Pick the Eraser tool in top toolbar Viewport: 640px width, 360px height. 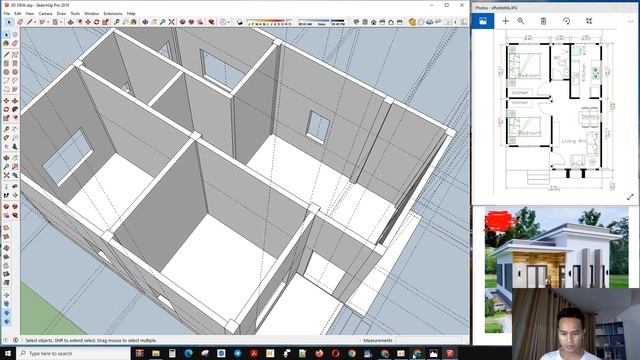point(20,22)
